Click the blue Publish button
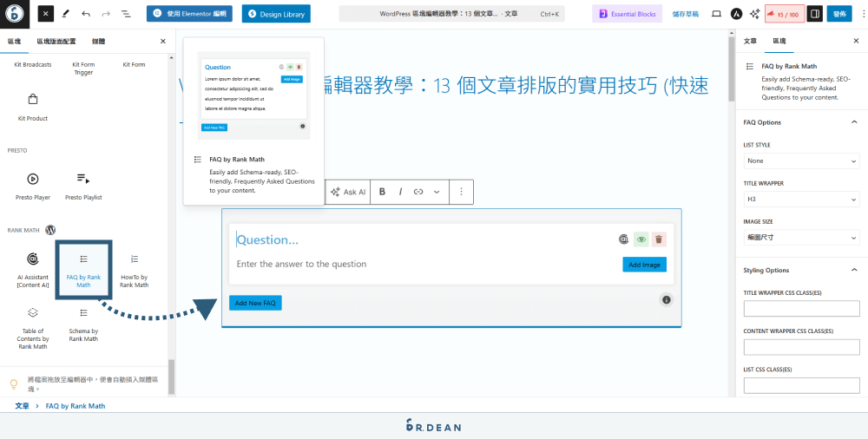Viewport: 868px width, 439px height. (x=839, y=14)
